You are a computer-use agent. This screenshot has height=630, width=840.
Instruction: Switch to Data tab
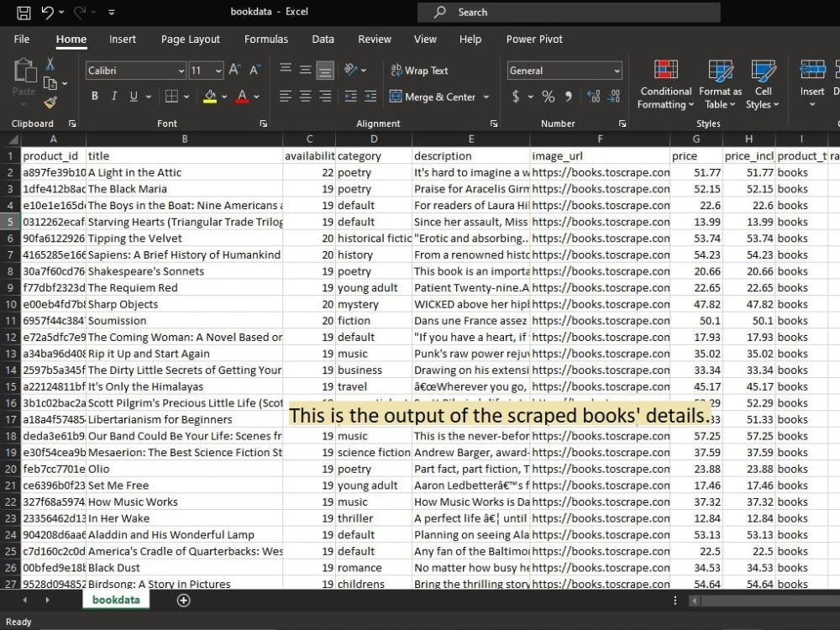pos(323,39)
